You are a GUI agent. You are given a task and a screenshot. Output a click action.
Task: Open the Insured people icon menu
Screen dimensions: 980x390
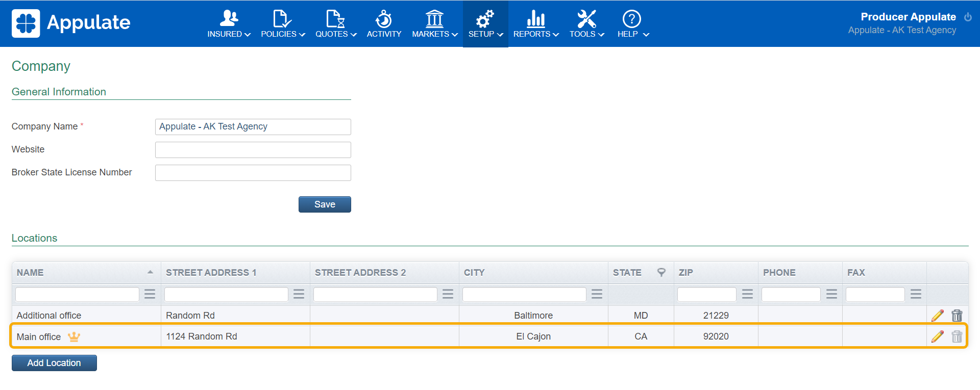coord(229,18)
